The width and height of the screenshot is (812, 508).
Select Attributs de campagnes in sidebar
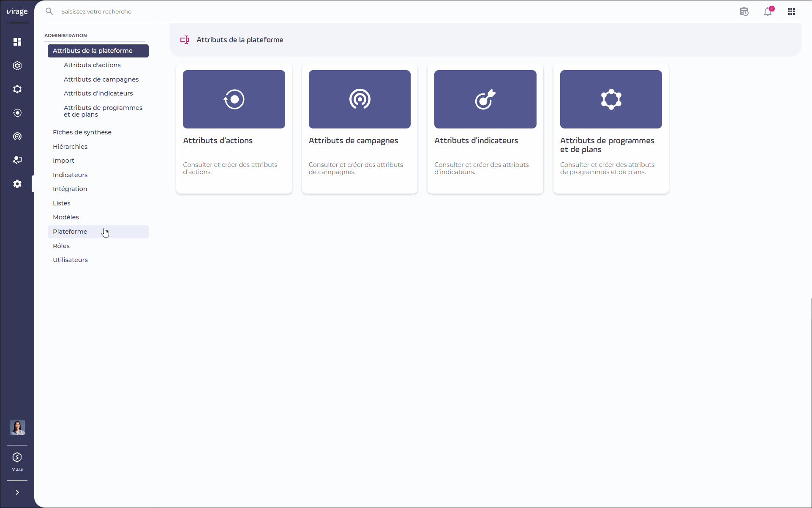pos(101,79)
